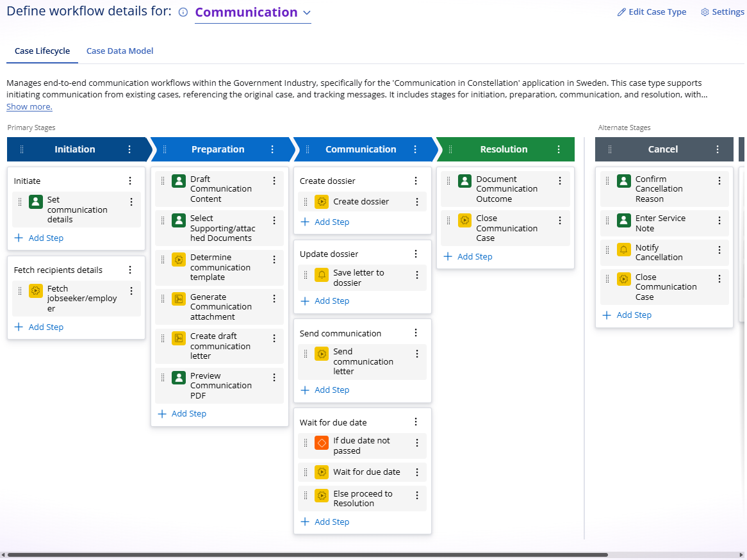Open the Cancel stage options menu
747x560 pixels.
(x=718, y=149)
